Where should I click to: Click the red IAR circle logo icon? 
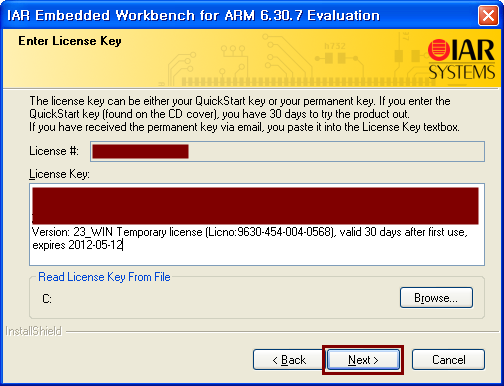[439, 50]
